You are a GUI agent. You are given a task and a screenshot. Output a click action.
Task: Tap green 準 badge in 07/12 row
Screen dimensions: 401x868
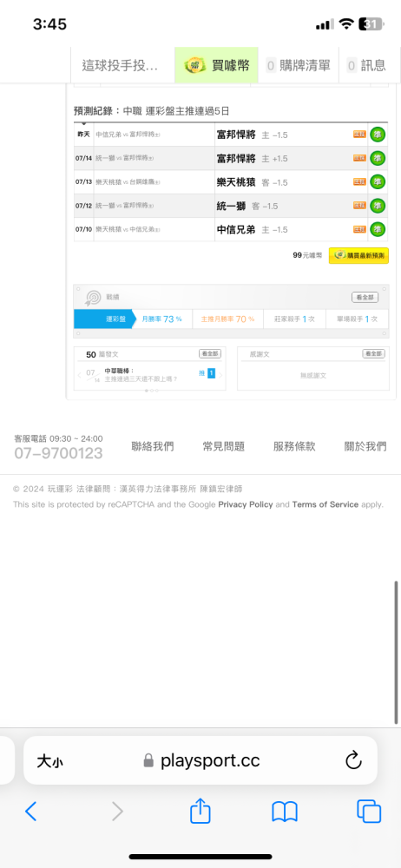click(x=378, y=206)
